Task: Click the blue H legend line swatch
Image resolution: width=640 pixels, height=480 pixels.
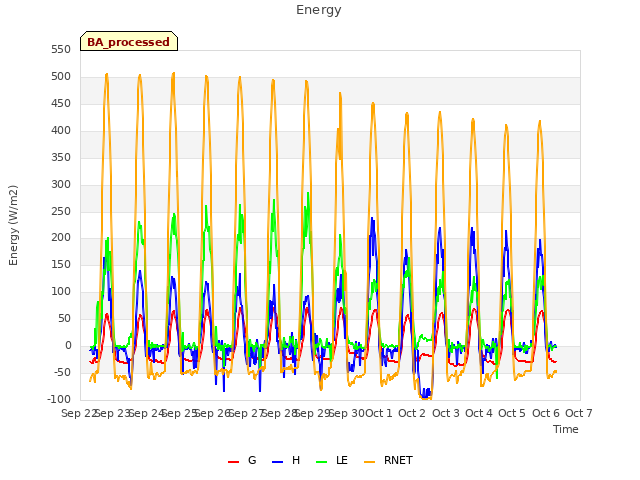Action: click(278, 462)
